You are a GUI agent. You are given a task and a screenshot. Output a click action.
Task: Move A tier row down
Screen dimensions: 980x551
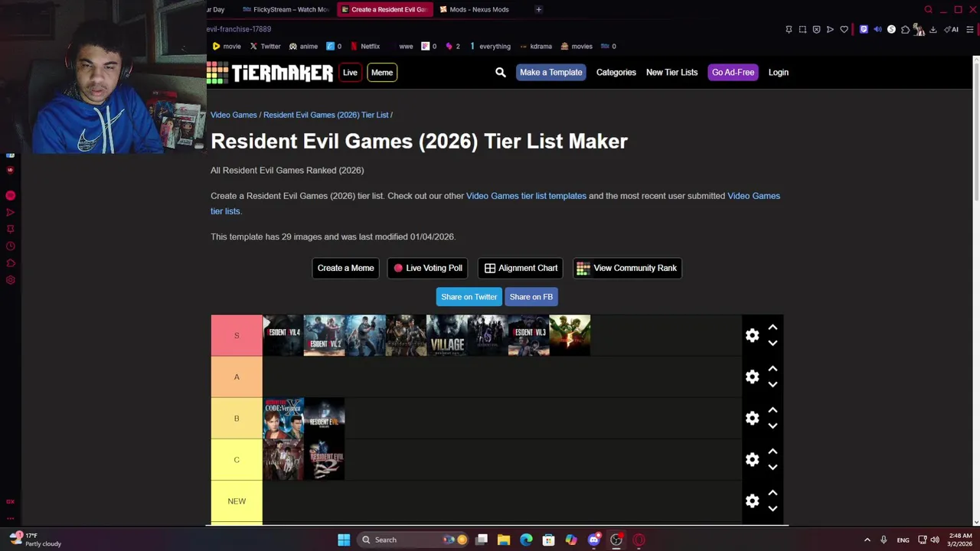tap(773, 384)
